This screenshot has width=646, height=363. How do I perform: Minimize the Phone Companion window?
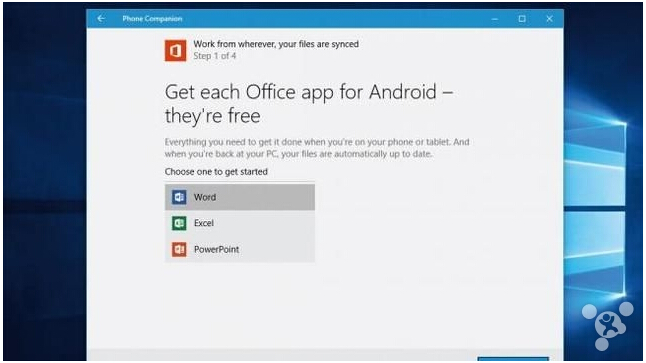coord(495,19)
